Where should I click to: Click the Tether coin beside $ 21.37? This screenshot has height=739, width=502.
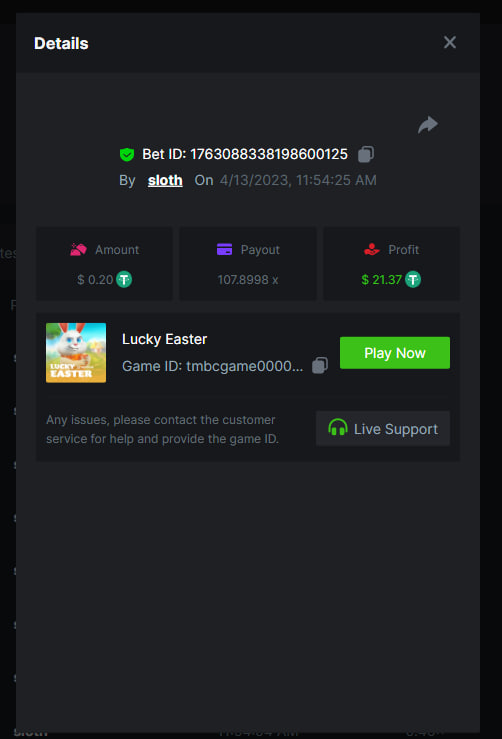tap(413, 279)
